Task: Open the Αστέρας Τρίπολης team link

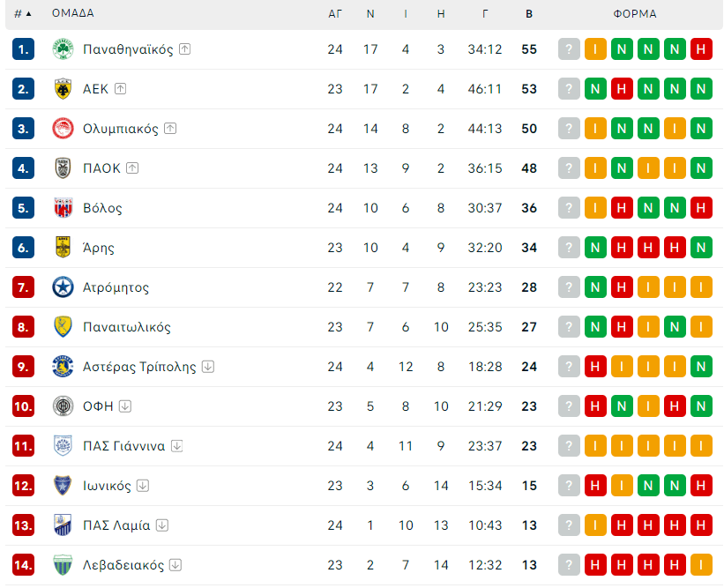Action: (x=139, y=367)
